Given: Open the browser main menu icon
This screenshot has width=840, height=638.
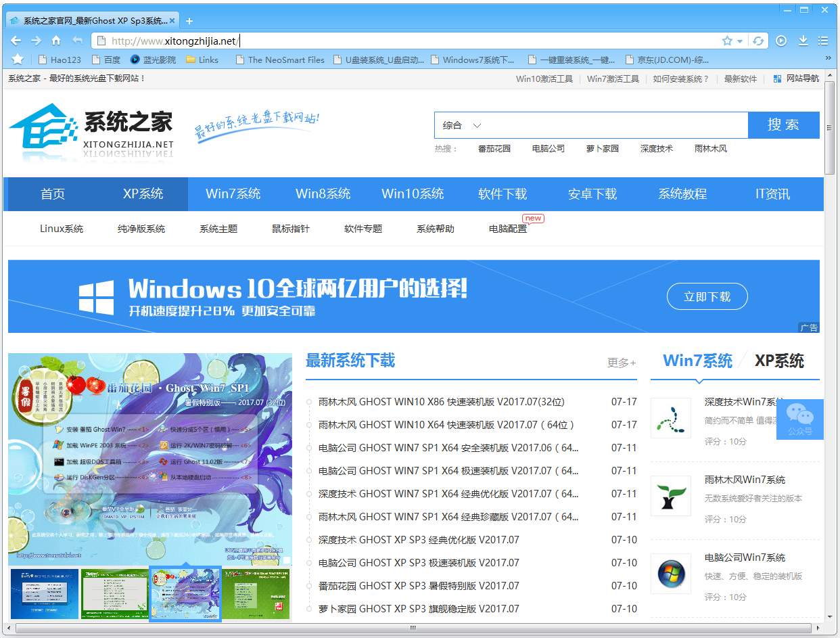Looking at the screenshot, I should point(823,41).
